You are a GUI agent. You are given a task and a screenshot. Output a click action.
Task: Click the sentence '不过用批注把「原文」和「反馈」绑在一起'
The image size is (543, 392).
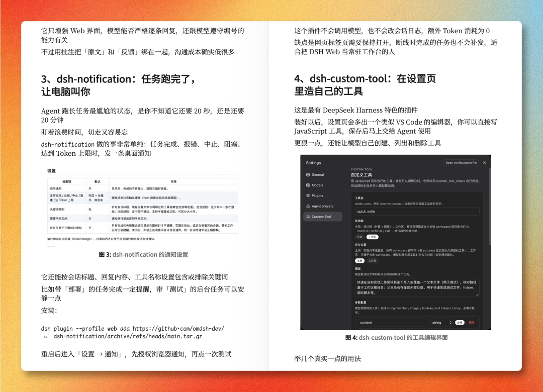click(138, 52)
